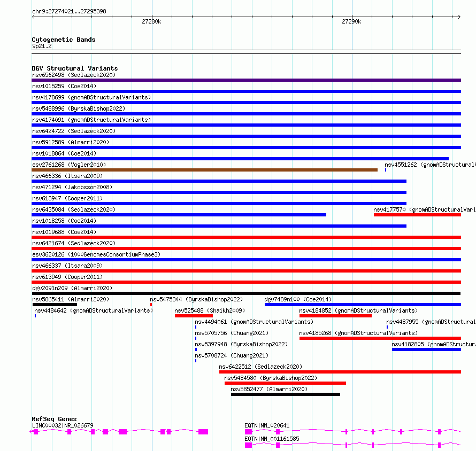Click the nsv1018864 (Coe2014) label
The height and width of the screenshot is (451, 476).
point(64,153)
